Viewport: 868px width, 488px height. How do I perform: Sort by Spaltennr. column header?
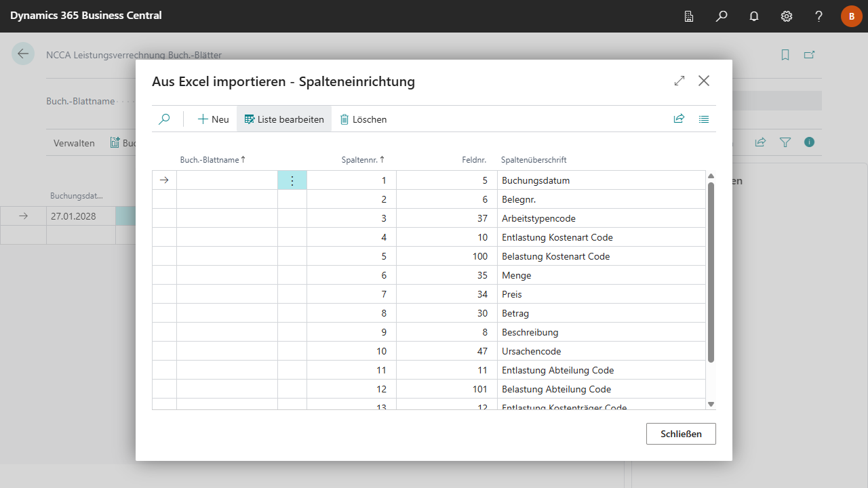tap(363, 160)
